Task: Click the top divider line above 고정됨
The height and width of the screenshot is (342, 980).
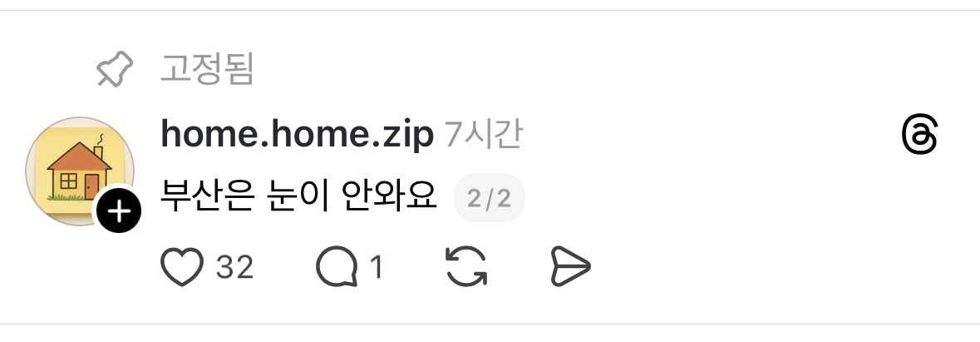Action: pos(490,10)
